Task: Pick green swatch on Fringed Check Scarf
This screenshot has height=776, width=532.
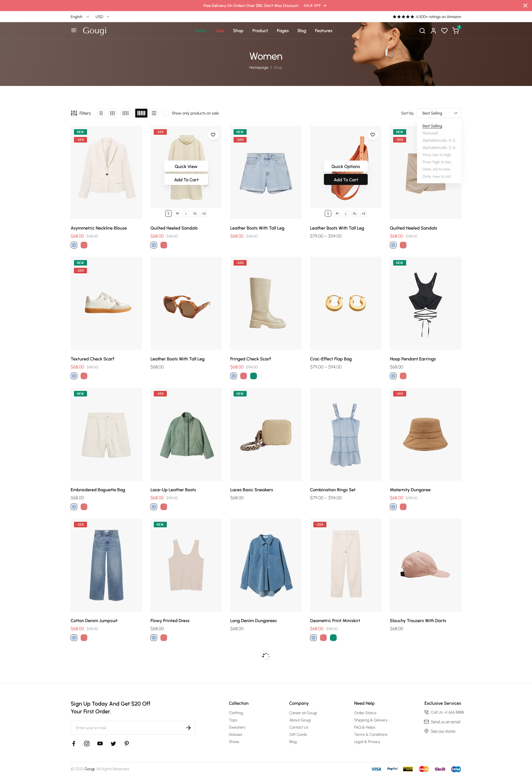Action: click(x=253, y=376)
